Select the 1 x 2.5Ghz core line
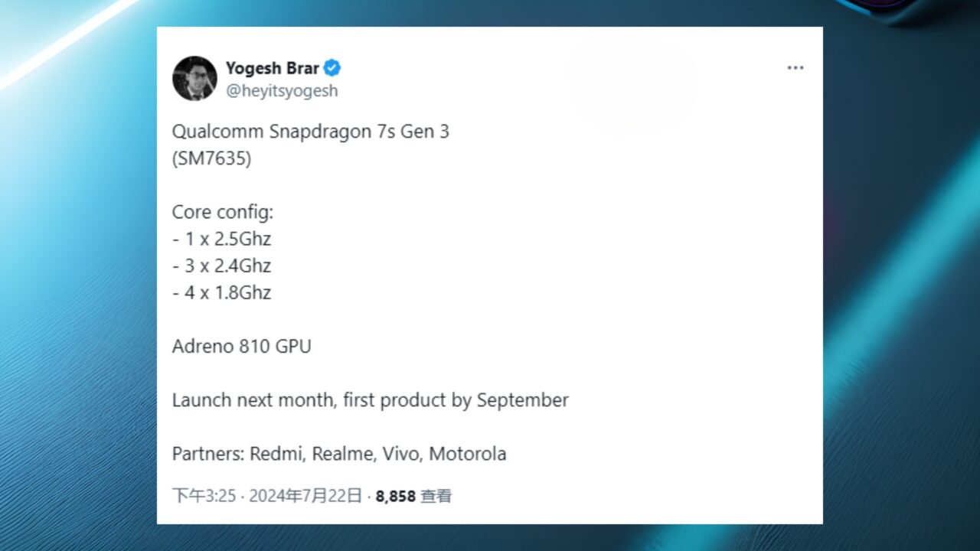 click(x=227, y=239)
